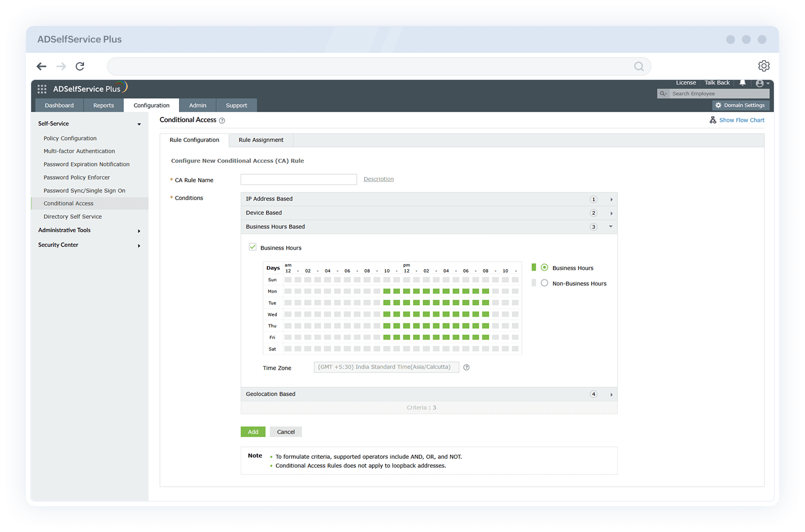805x532 pixels.
Task: Expand the IP Address Based condition
Action: pyautogui.click(x=611, y=199)
